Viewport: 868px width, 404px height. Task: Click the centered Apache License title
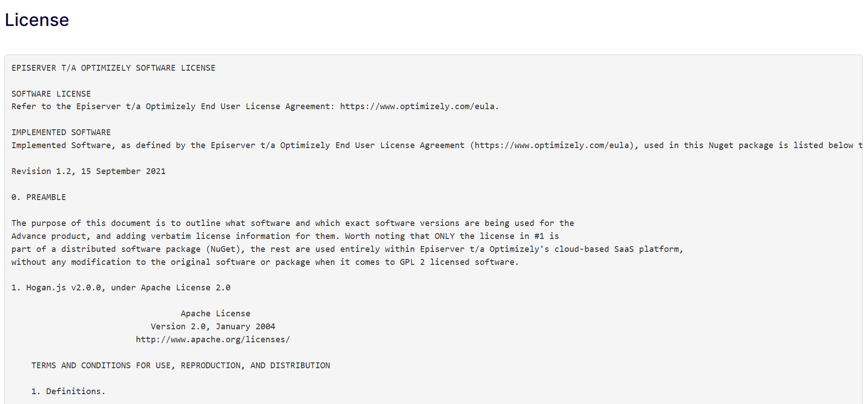pos(215,314)
